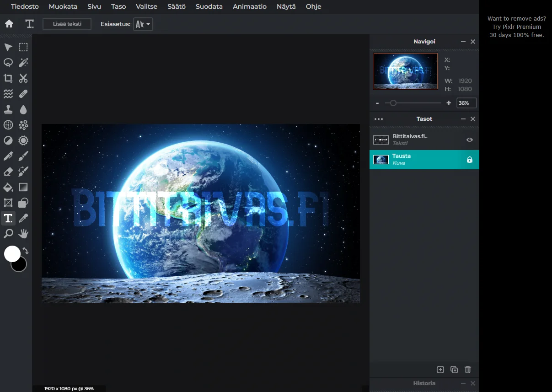Zoom out with the minus button

pos(377,103)
